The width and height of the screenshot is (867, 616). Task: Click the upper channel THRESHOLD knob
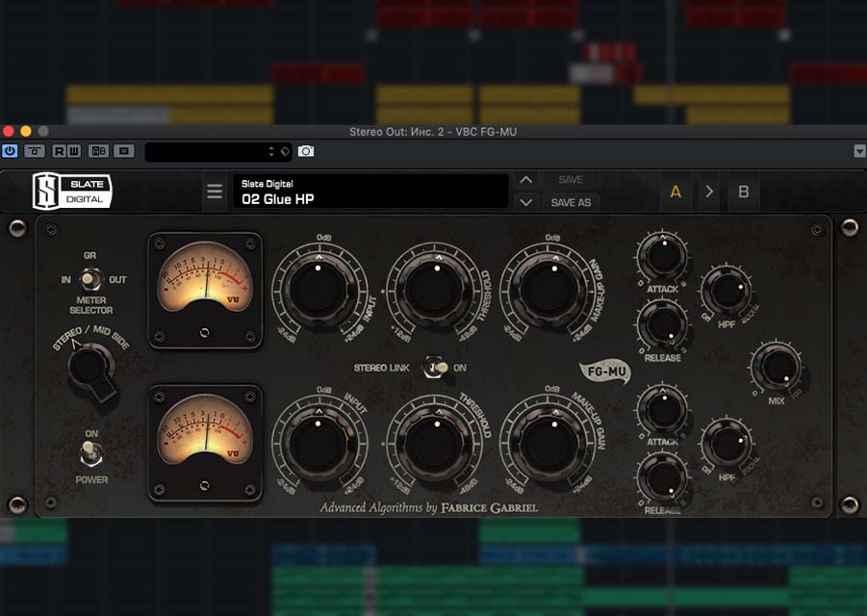click(436, 288)
